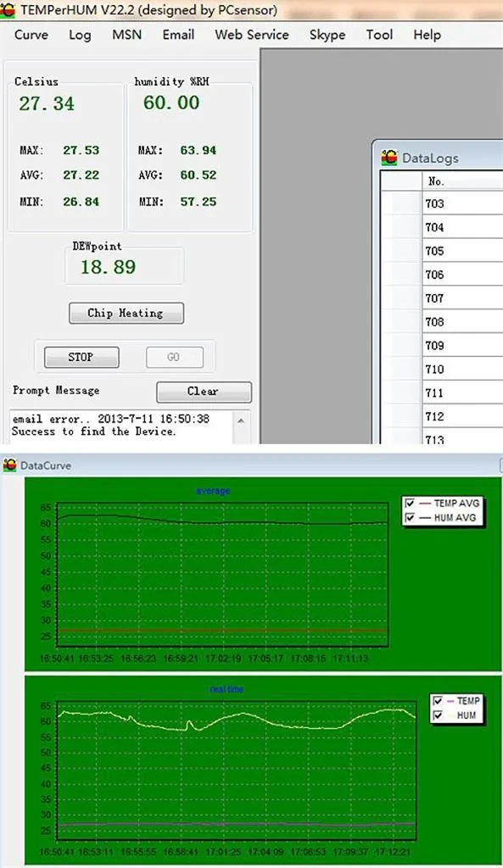
Task: Select row 712 in DataLogs
Action: click(x=442, y=417)
